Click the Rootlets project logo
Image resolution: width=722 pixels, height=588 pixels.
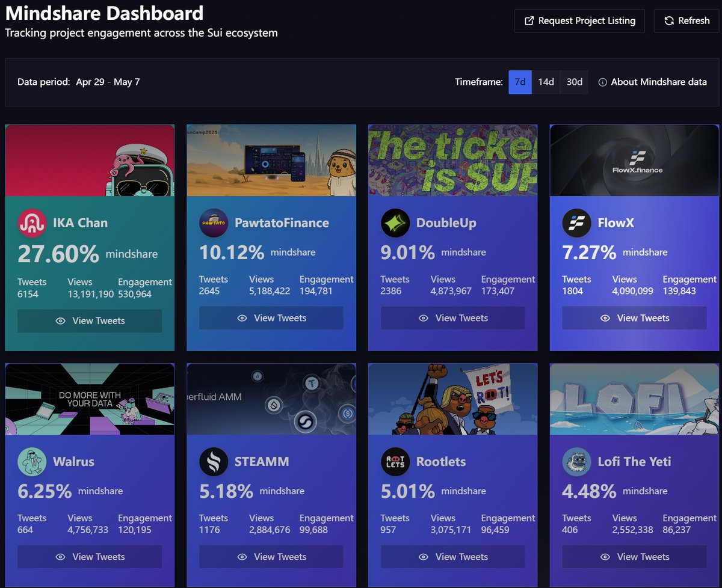tap(395, 462)
